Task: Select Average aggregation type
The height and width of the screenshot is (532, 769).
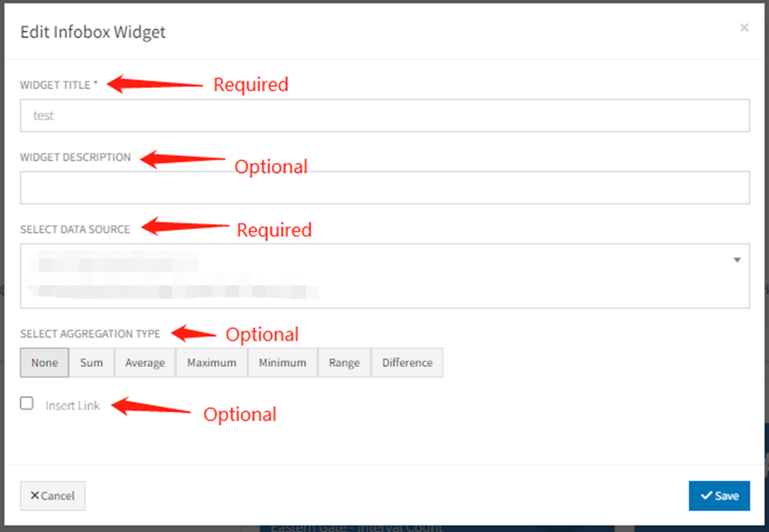Action: tap(145, 362)
